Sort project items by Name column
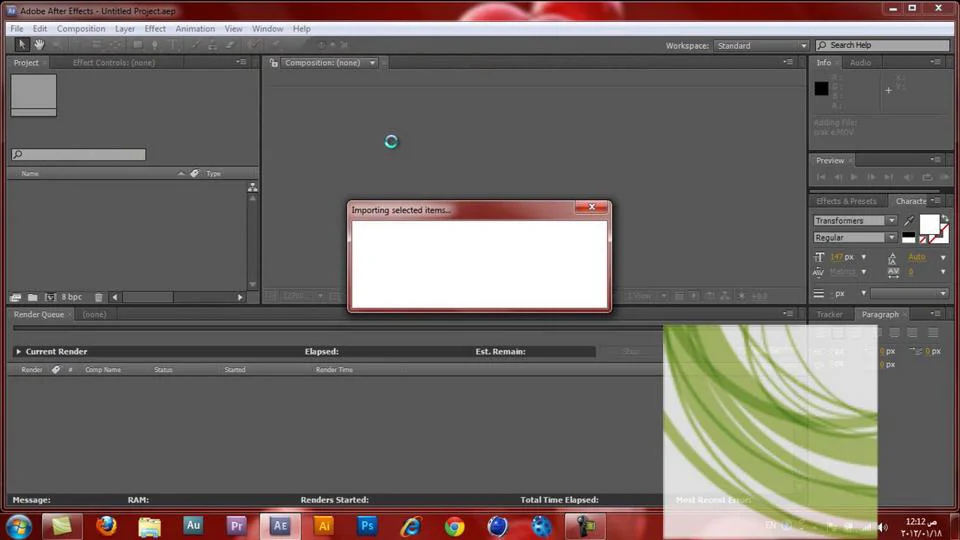960x540 pixels. point(30,173)
